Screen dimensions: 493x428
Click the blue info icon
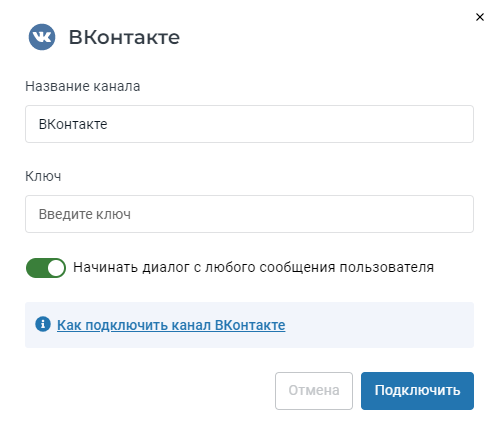(43, 324)
